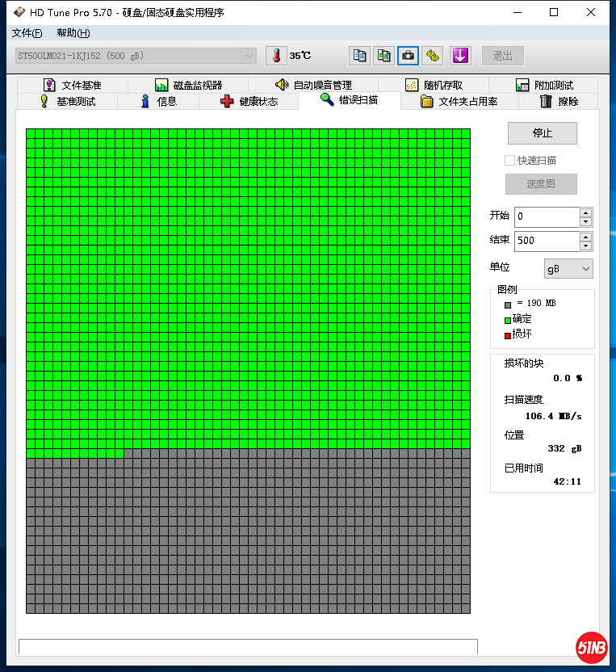Open the 自动噪音管理 tab

[x=313, y=86]
